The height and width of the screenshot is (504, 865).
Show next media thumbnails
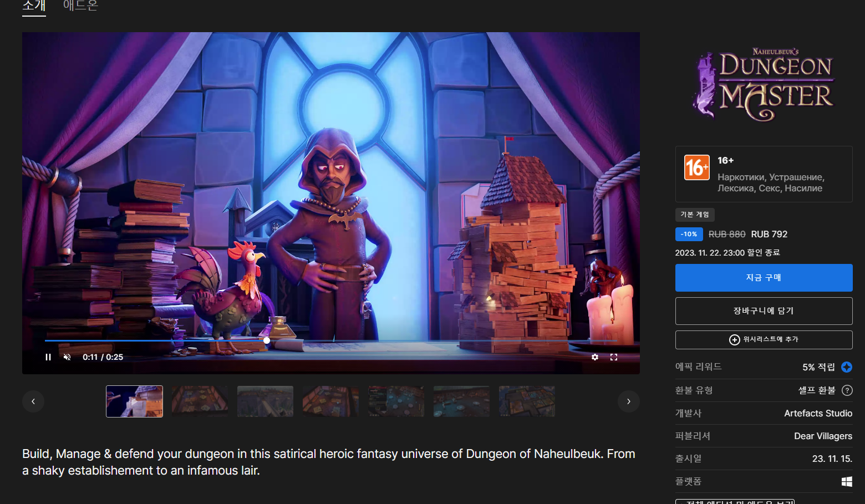point(629,401)
